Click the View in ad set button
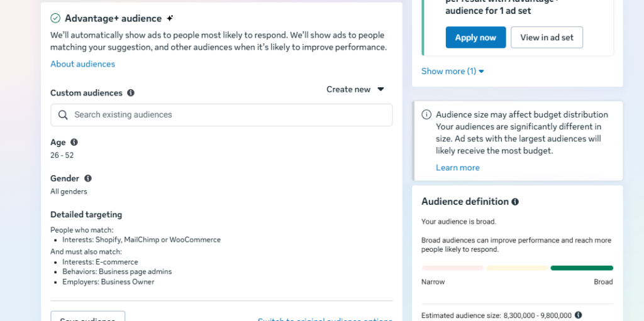 [547, 38]
